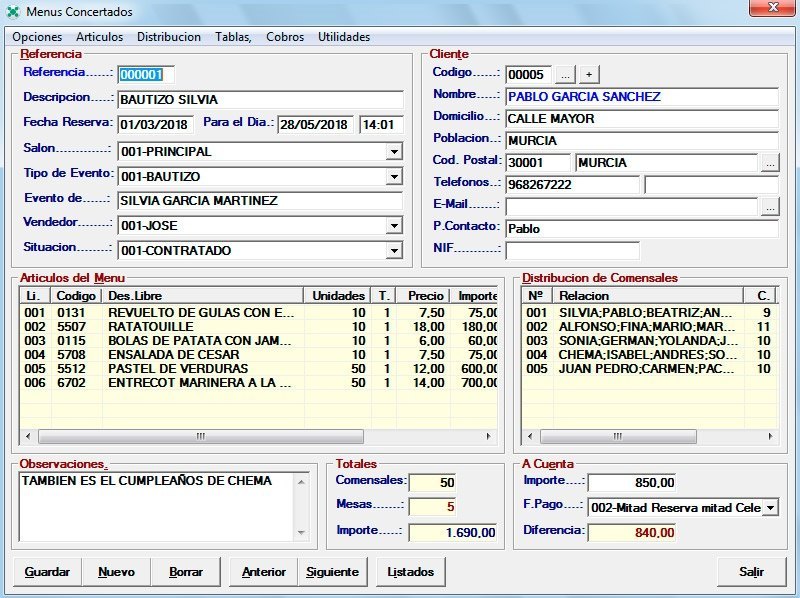Open the Utilidades menu
This screenshot has width=800, height=598.
click(x=344, y=37)
